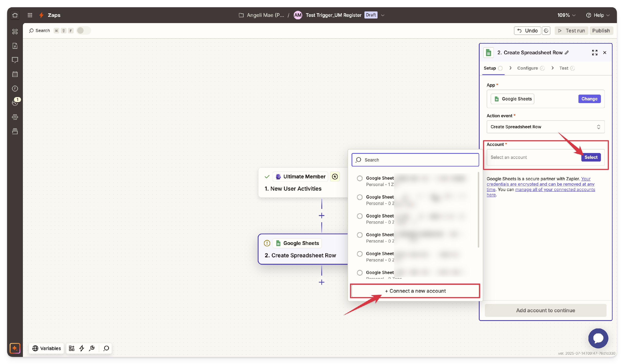This screenshot has width=624, height=364.
Task: Click the editor Search in top toolbar
Action: [x=40, y=30]
